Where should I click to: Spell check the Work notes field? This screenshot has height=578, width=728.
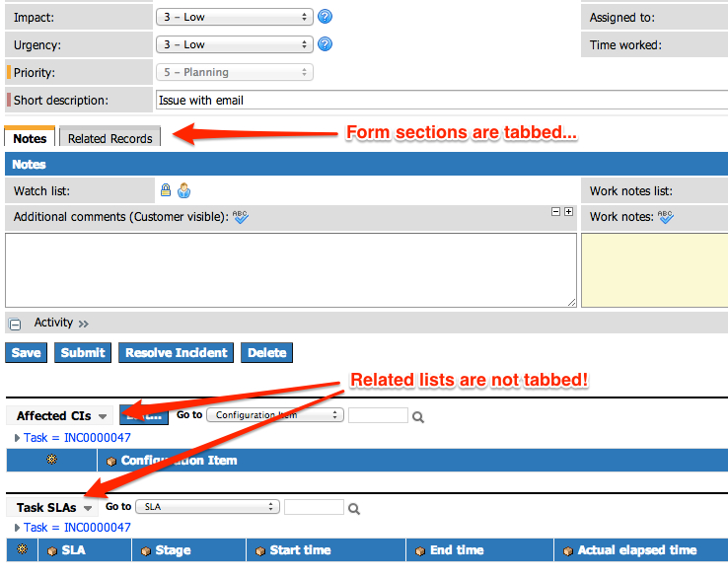tap(666, 217)
